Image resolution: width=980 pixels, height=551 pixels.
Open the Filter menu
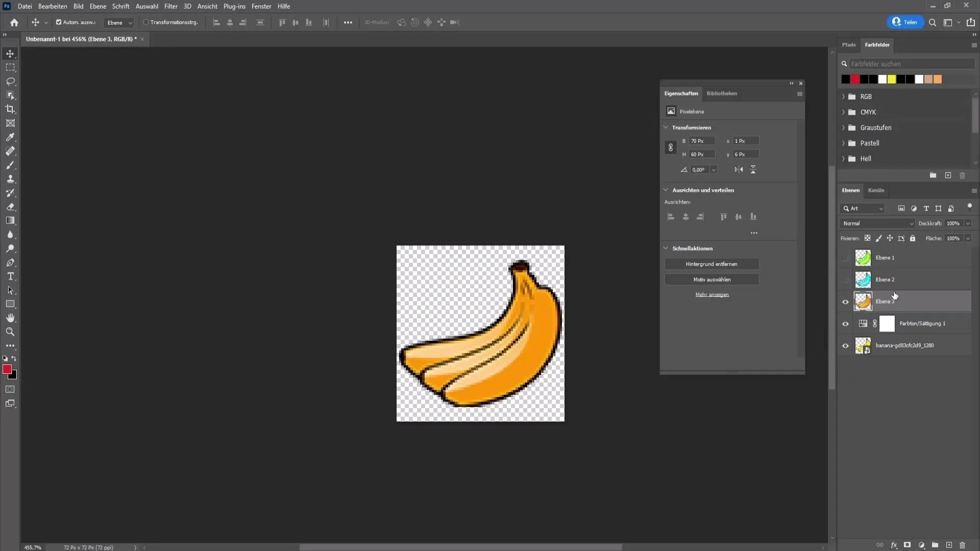click(170, 6)
